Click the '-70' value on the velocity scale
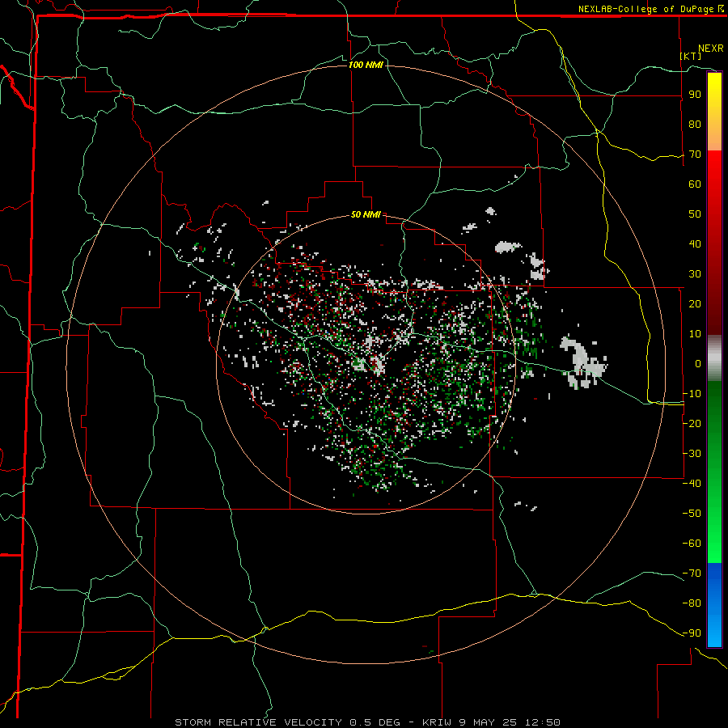 [x=692, y=574]
